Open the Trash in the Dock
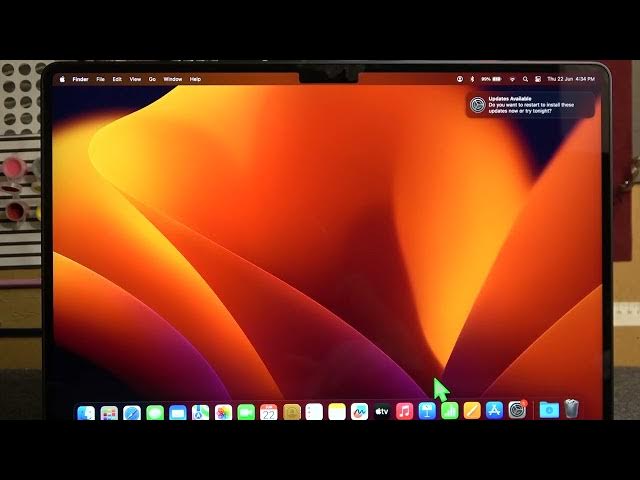Viewport: 640px width, 480px height. click(572, 409)
